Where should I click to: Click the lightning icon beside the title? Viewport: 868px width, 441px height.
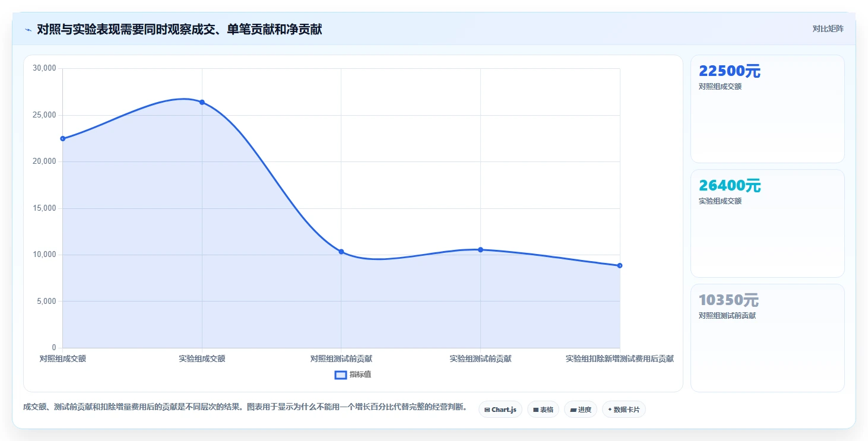(x=28, y=29)
